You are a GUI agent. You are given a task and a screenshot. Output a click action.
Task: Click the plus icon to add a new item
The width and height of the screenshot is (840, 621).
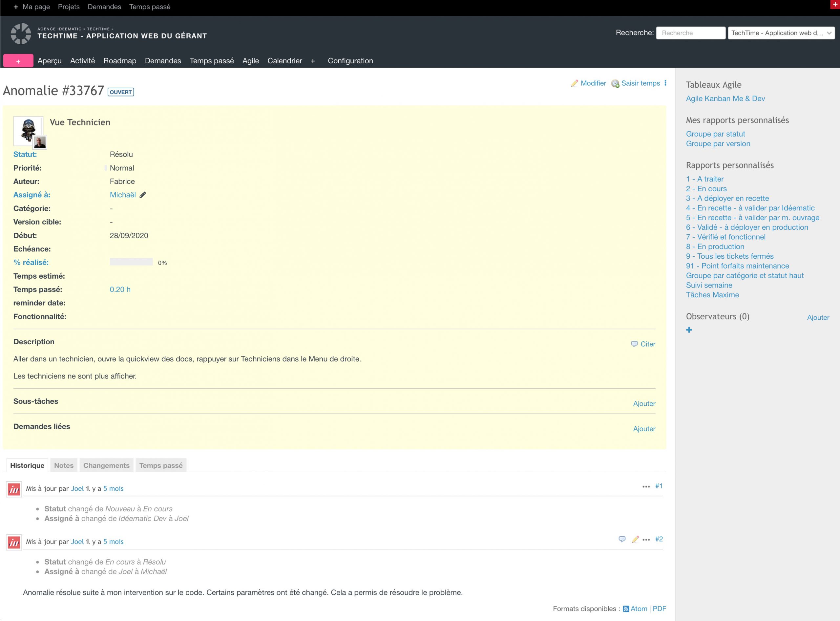(18, 61)
